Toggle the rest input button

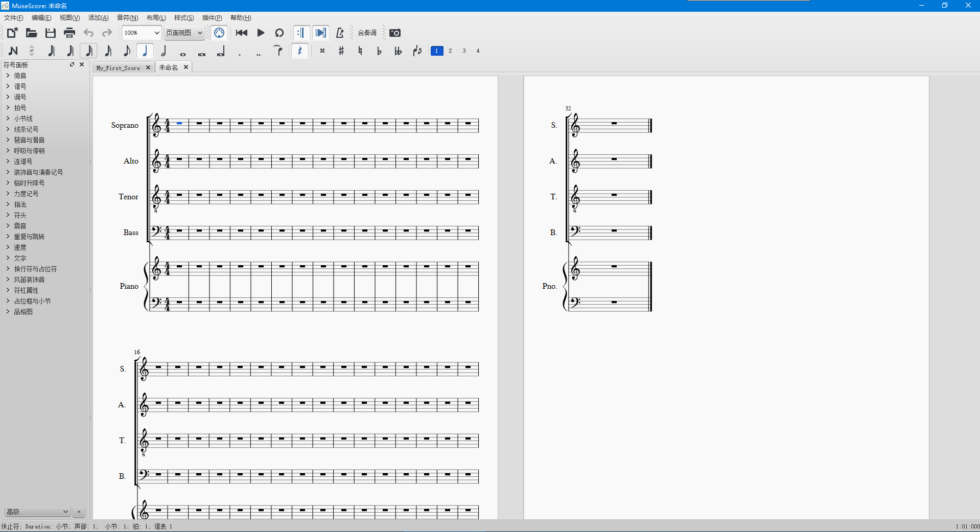[x=300, y=51]
